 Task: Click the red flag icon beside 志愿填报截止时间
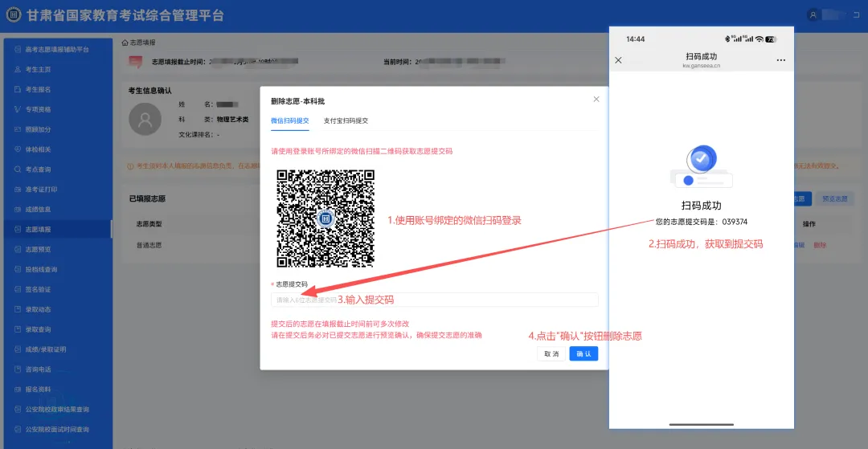pyautogui.click(x=135, y=62)
